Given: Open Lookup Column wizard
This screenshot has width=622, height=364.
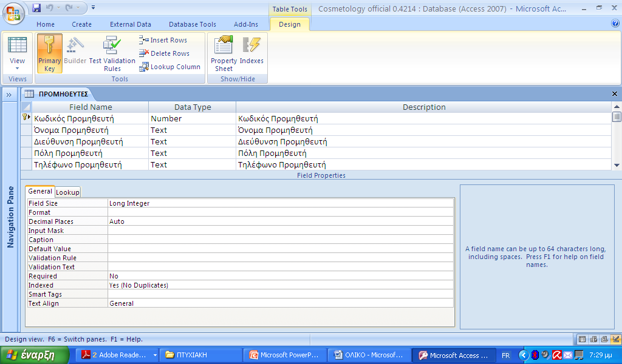Looking at the screenshot, I should click(170, 67).
